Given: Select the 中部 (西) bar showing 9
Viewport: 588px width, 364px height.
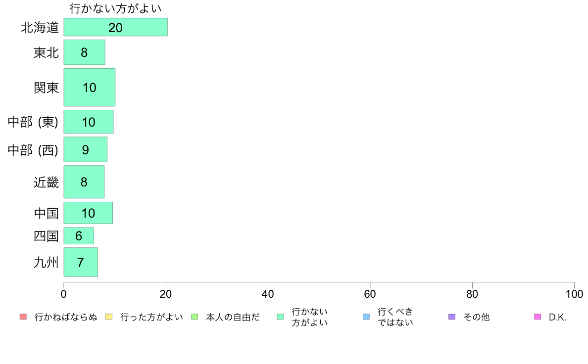Looking at the screenshot, I should (86, 149).
